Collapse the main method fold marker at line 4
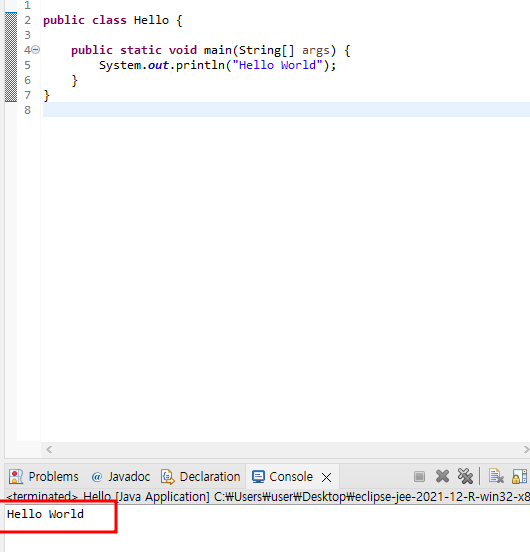 point(36,50)
